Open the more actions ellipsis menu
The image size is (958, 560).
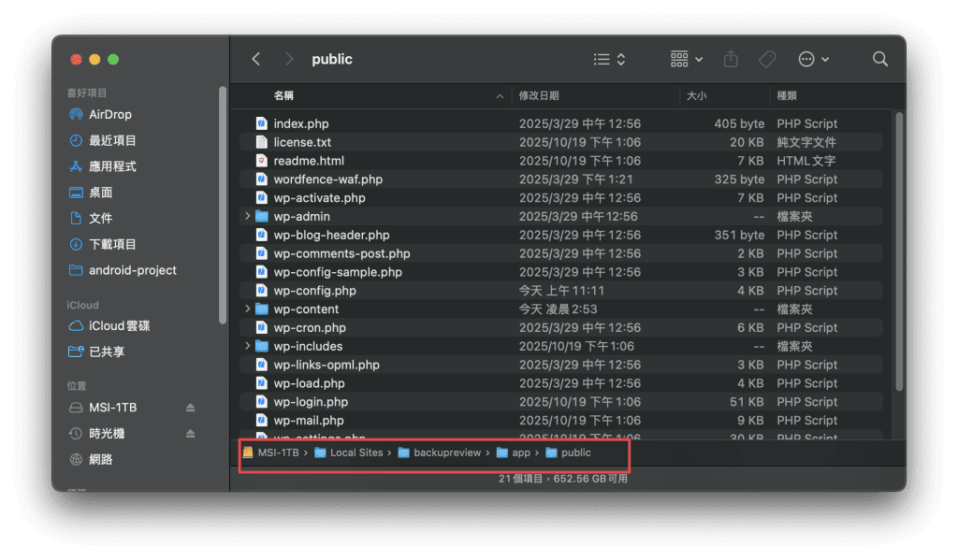click(x=813, y=59)
